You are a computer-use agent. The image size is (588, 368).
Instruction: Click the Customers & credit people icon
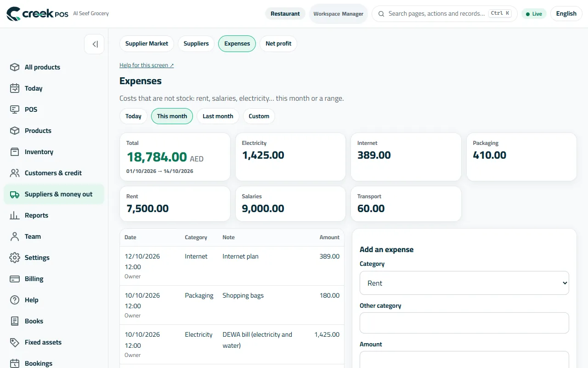pyautogui.click(x=15, y=173)
